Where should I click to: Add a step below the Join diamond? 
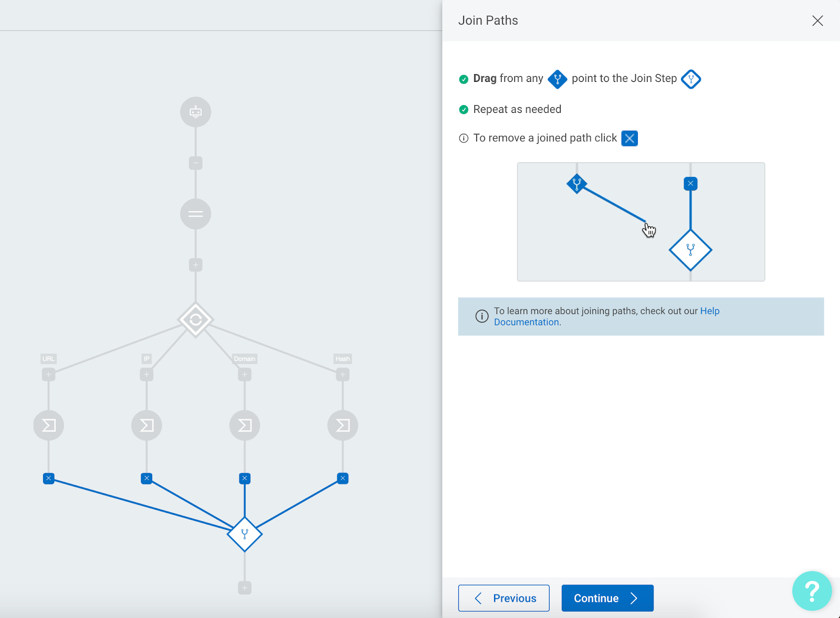point(245,588)
